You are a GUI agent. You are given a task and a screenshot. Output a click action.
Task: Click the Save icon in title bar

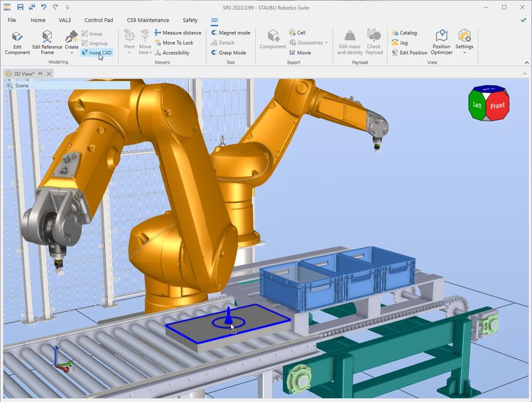(x=20, y=7)
